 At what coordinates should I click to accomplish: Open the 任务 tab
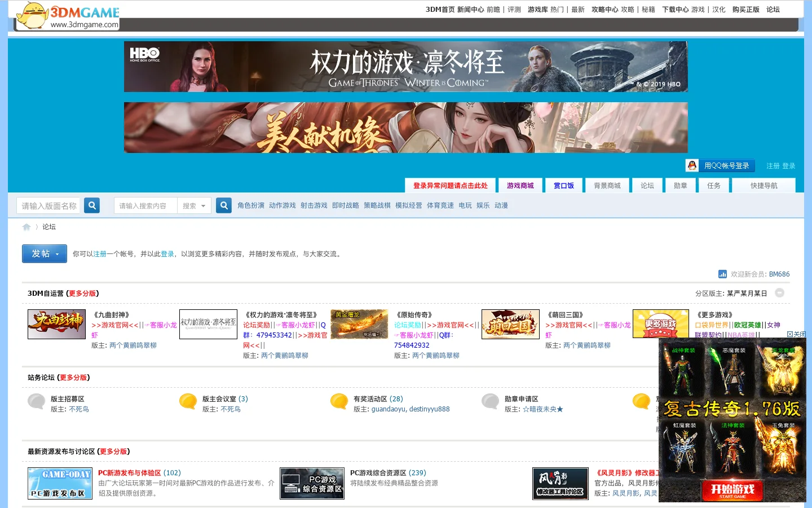pyautogui.click(x=714, y=186)
